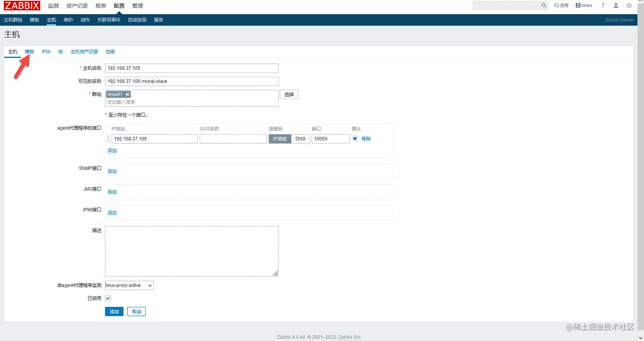Focus the 主机名称 input field
644x341 pixels.
[192, 68]
